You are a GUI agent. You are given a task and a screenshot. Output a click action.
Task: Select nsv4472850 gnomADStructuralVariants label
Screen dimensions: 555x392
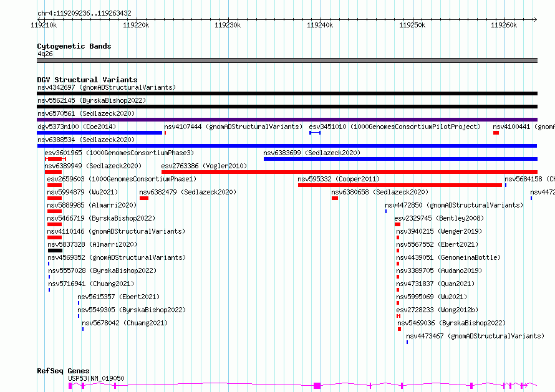click(x=454, y=205)
